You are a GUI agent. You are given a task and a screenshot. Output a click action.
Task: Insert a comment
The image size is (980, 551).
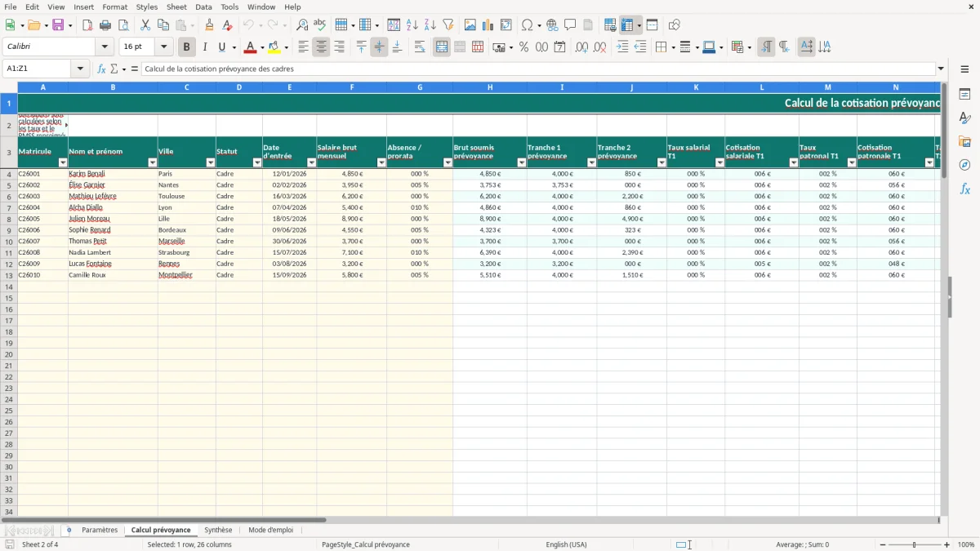(570, 25)
